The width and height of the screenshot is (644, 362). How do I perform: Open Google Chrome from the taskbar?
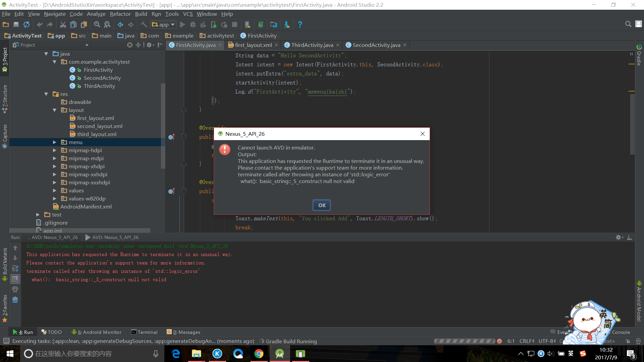(x=259, y=354)
